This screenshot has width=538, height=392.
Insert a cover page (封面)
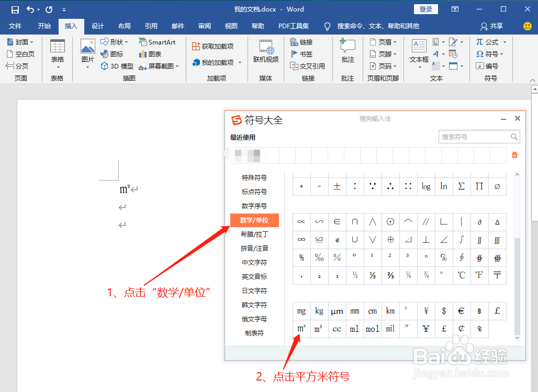tap(21, 42)
